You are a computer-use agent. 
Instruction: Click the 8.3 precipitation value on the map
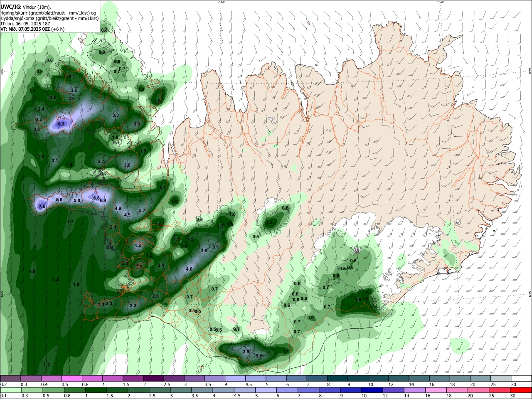pos(61,124)
